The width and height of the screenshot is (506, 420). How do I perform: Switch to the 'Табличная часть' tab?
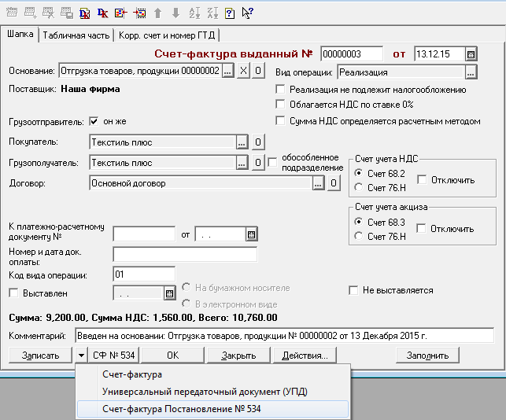click(x=76, y=35)
